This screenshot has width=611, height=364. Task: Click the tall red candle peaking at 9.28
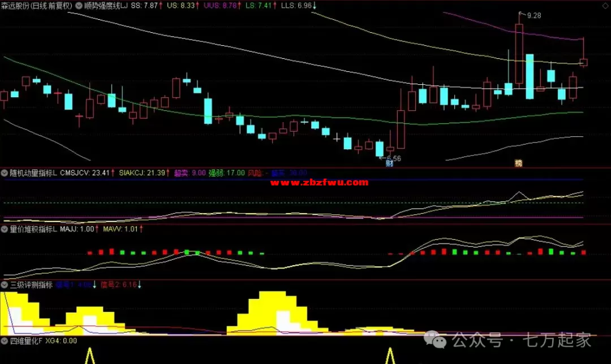(x=519, y=53)
